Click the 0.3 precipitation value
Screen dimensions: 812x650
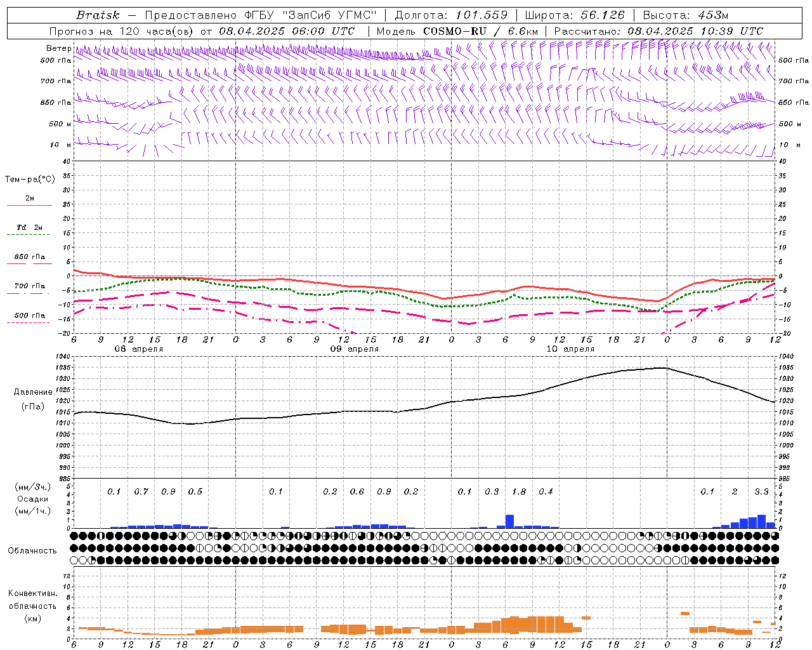pyautogui.click(x=492, y=491)
